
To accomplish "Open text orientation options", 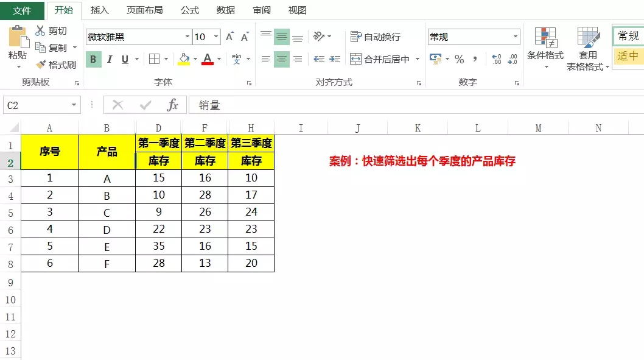I will pos(322,37).
